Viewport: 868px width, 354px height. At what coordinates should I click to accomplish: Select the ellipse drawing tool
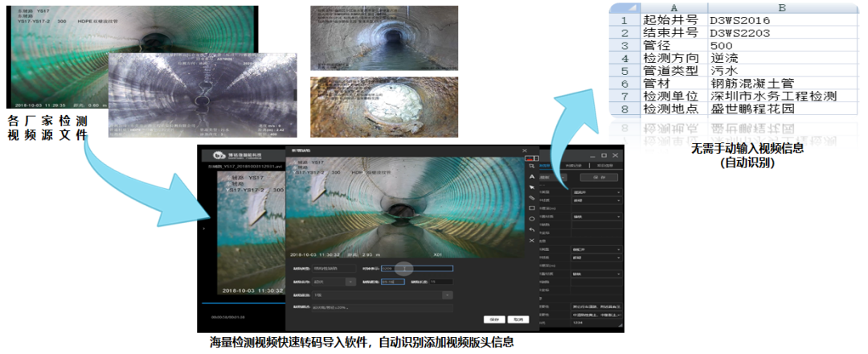[x=532, y=219]
